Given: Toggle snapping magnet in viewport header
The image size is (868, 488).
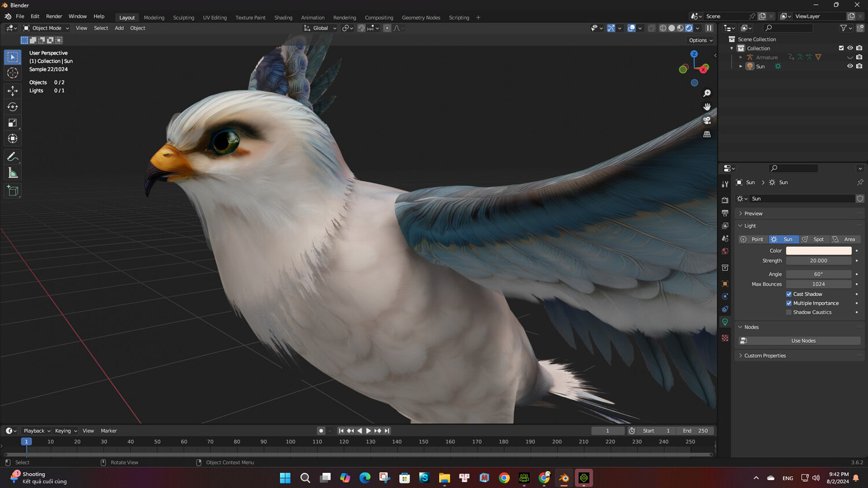Looking at the screenshot, I should point(361,28).
